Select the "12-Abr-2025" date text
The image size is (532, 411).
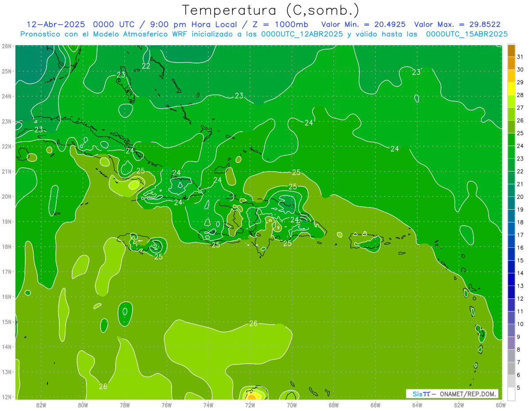tap(55, 24)
